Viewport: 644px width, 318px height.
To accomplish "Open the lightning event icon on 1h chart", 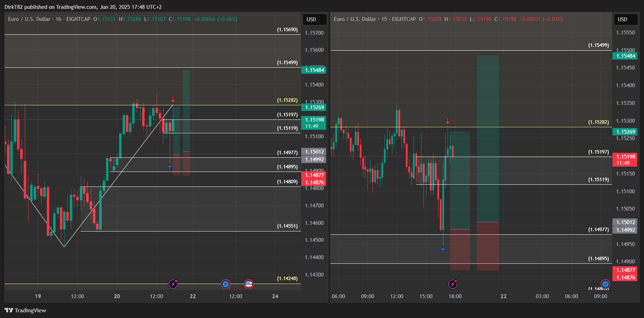I will [x=173, y=284].
